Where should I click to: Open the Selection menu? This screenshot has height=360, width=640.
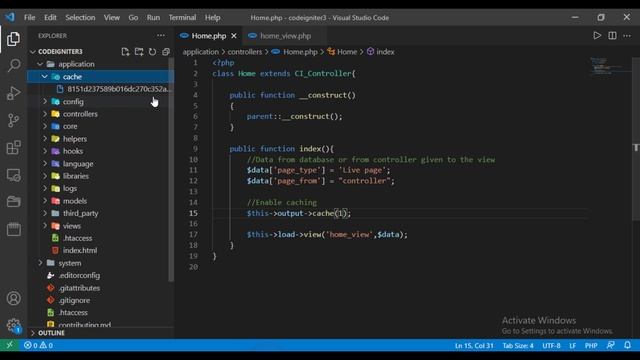point(80,18)
